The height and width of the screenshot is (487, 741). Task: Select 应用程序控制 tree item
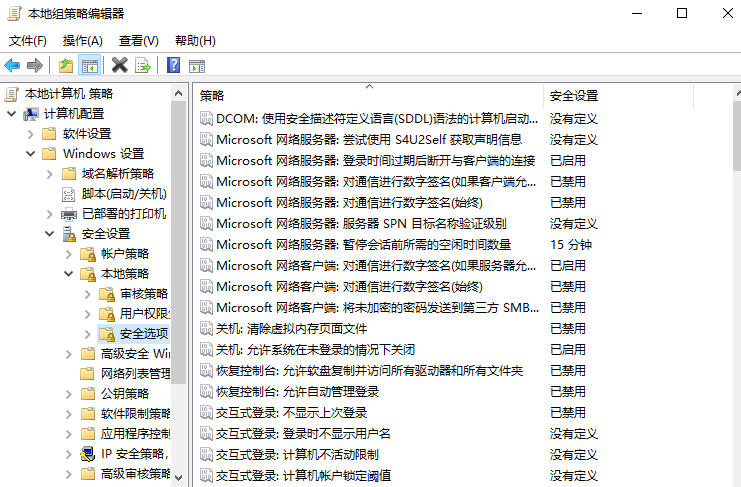(136, 434)
